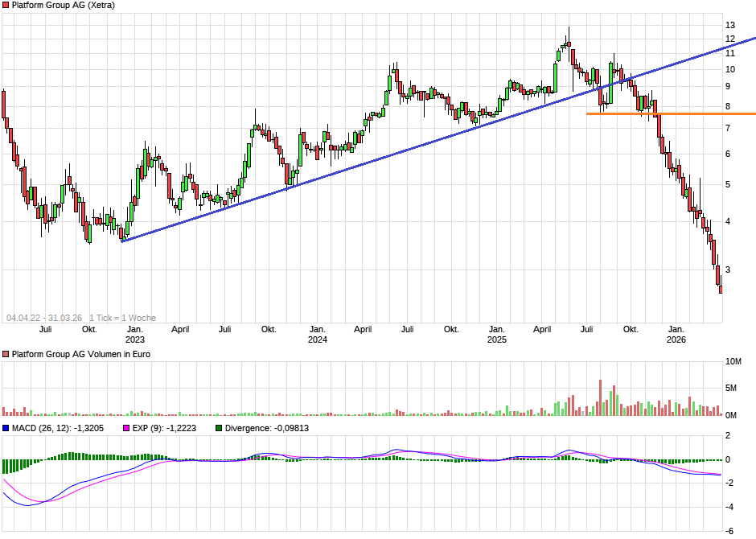Click the 13 price label on the right axis

tap(730, 24)
